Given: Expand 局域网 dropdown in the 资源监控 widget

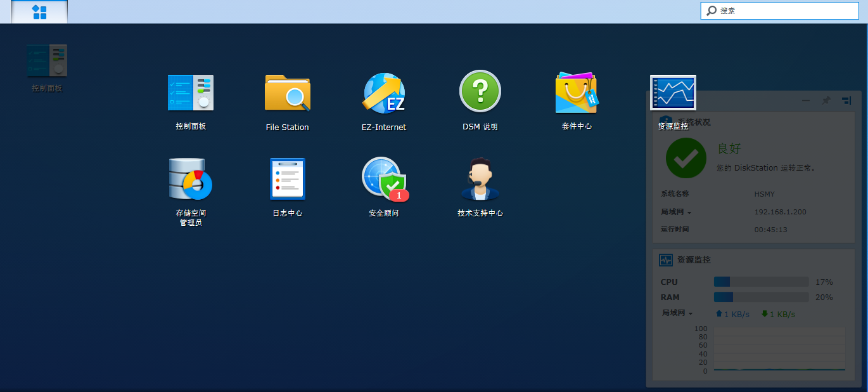Looking at the screenshot, I should 677,313.
